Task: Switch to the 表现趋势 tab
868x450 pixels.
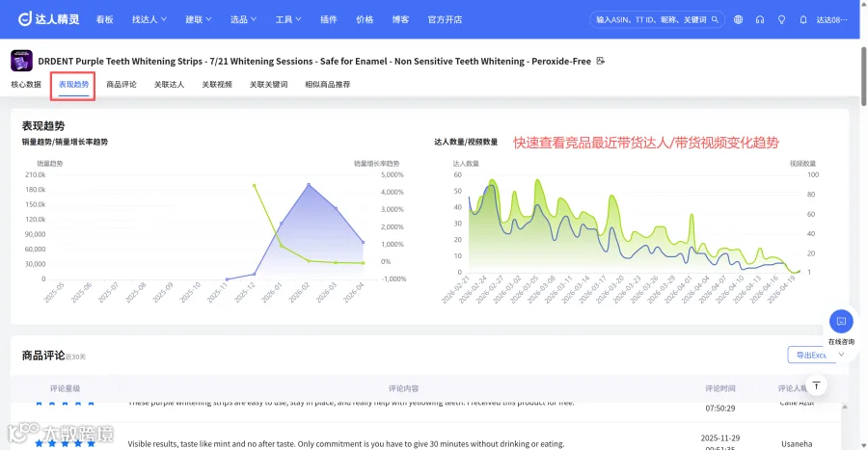Action: click(x=73, y=85)
